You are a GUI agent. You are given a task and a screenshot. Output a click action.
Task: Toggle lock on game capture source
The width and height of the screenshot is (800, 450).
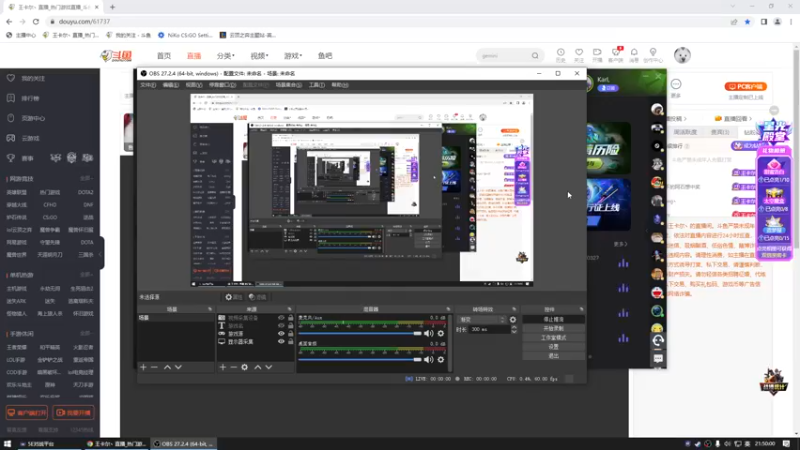click(291, 334)
